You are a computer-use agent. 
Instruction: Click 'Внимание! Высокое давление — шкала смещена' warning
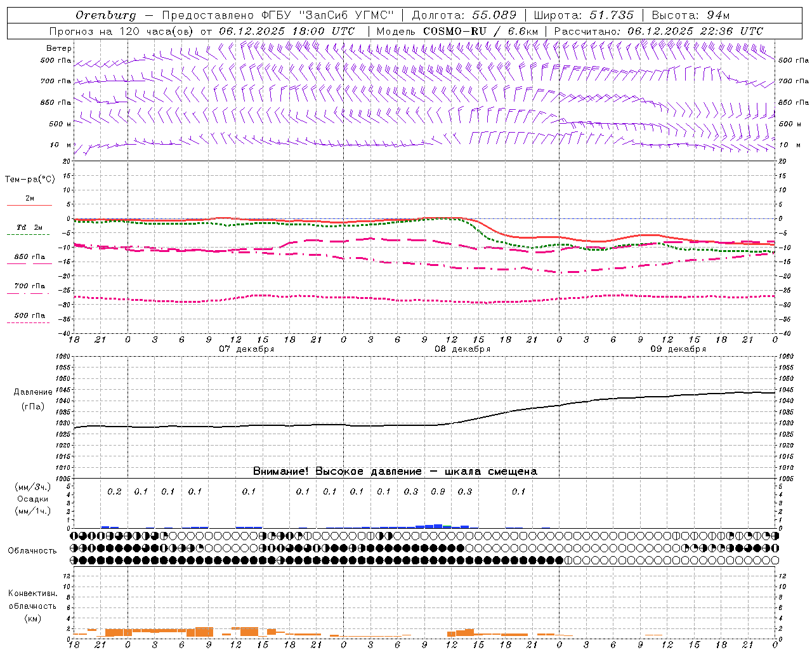coord(395,471)
